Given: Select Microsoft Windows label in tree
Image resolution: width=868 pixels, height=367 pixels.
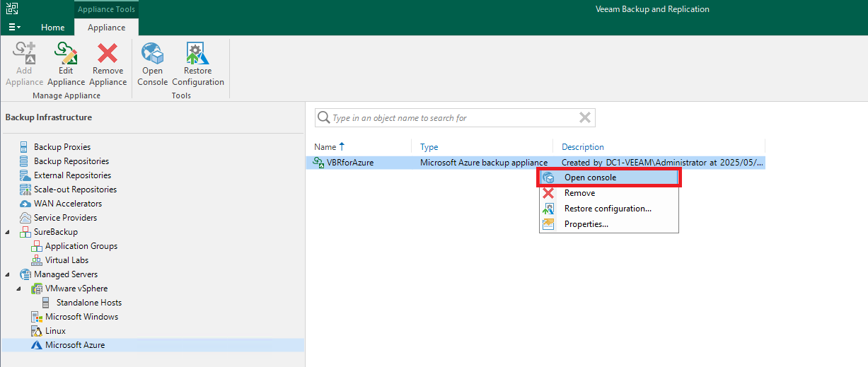Looking at the screenshot, I should pos(81,317).
